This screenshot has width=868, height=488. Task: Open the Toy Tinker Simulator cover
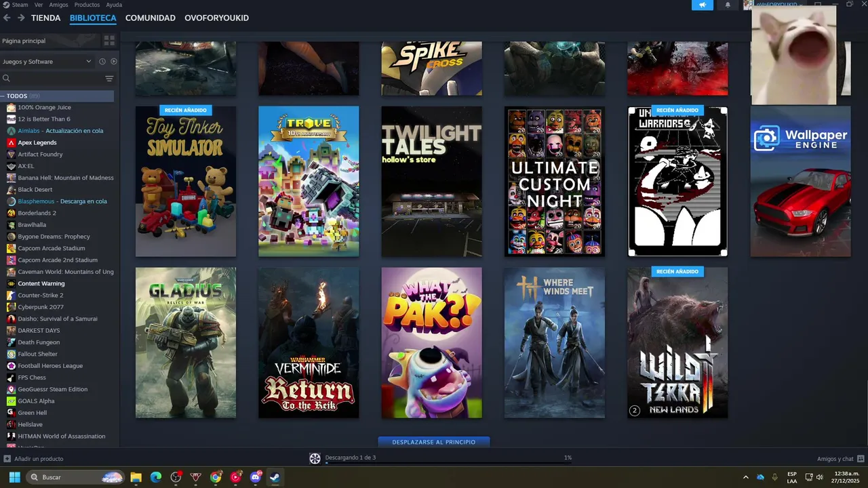(186, 182)
